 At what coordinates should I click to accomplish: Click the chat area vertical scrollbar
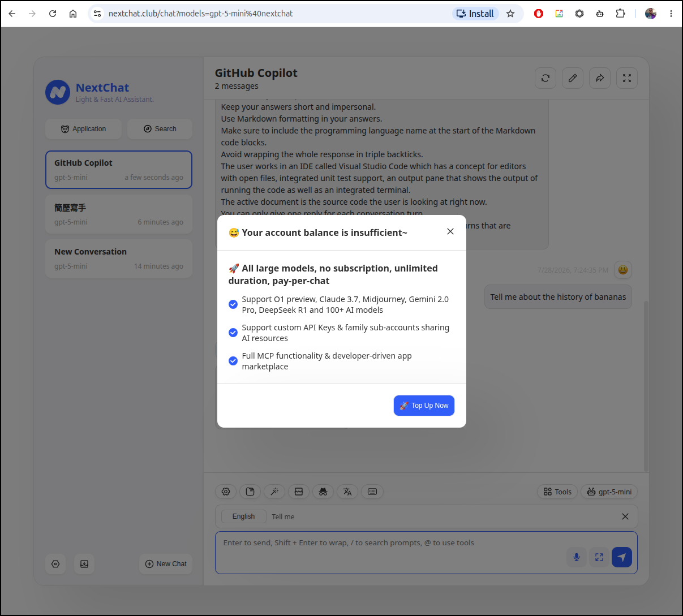click(646, 386)
